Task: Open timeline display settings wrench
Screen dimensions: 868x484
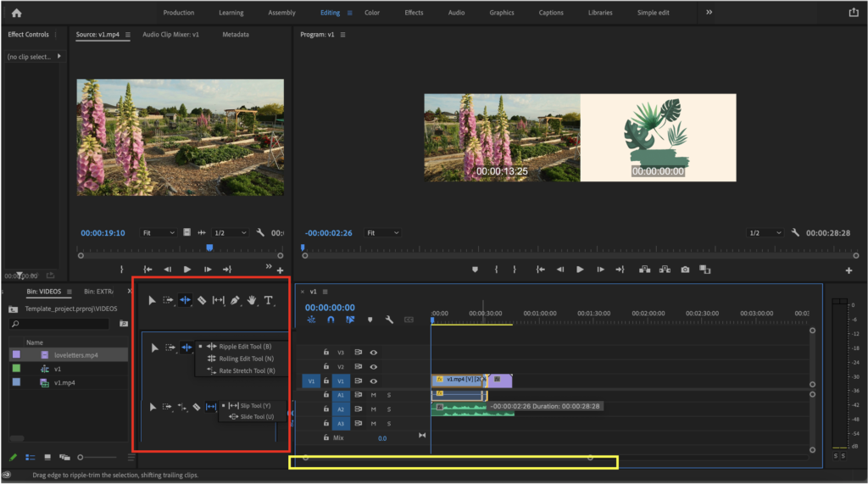Action: coord(388,320)
